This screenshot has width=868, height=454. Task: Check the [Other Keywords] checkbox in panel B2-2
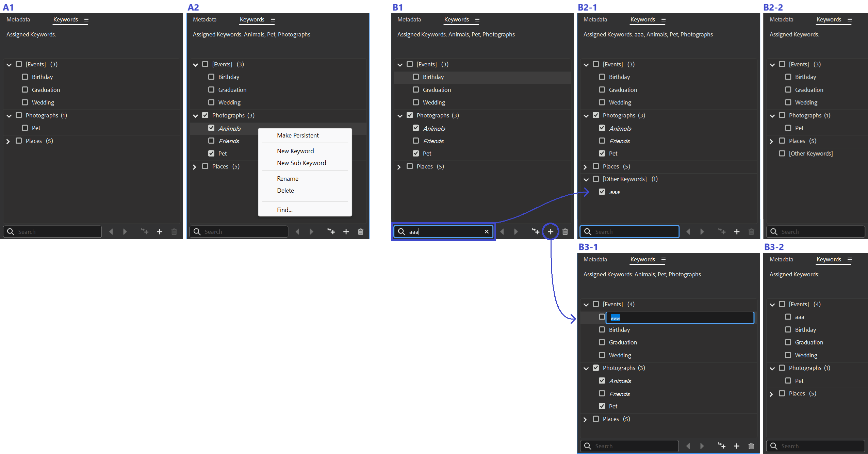[x=782, y=153]
